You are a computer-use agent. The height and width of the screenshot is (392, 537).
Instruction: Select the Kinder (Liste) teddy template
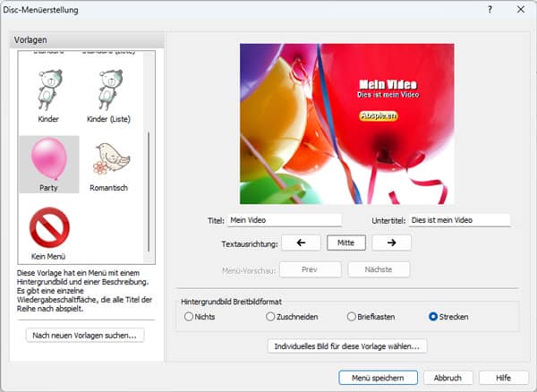tap(108, 96)
